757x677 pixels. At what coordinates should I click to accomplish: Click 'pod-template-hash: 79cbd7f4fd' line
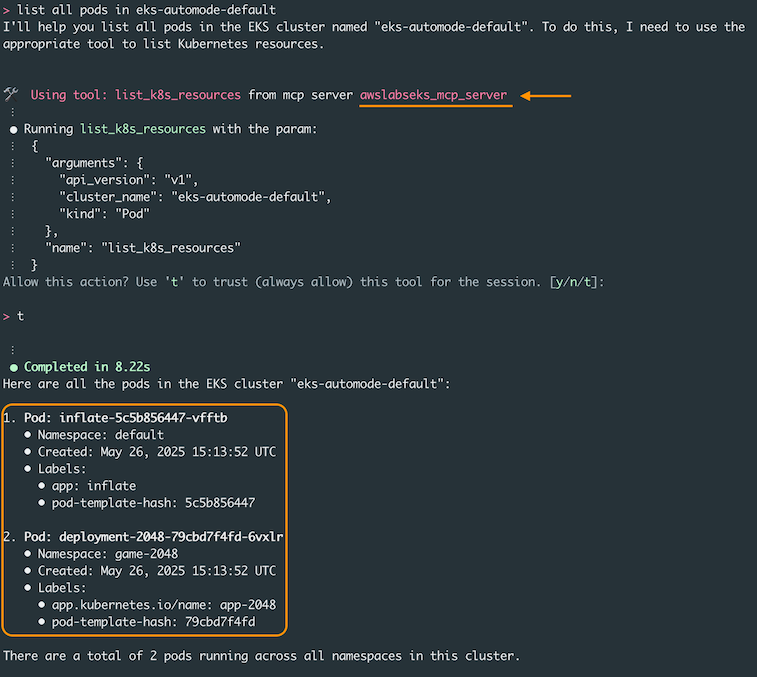154,622
